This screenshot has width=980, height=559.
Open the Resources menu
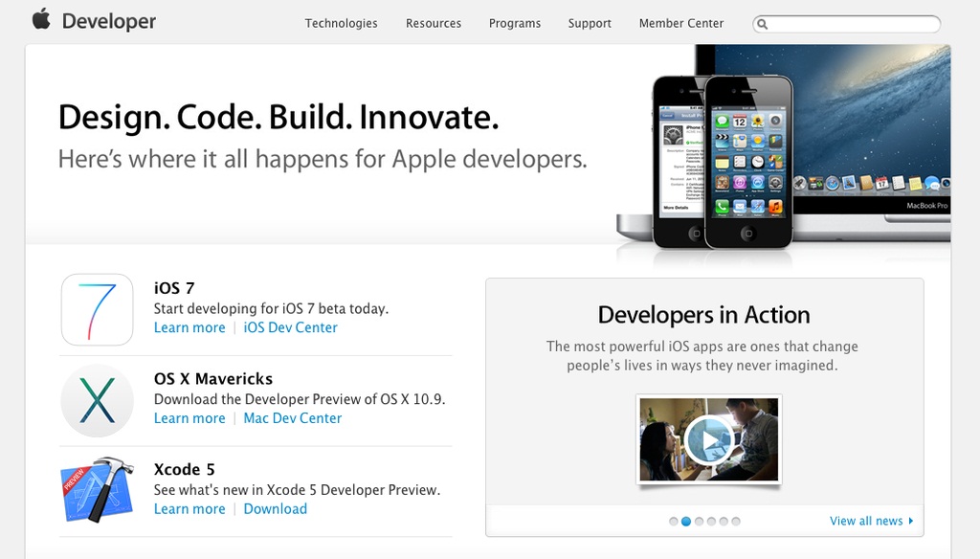pyautogui.click(x=434, y=23)
